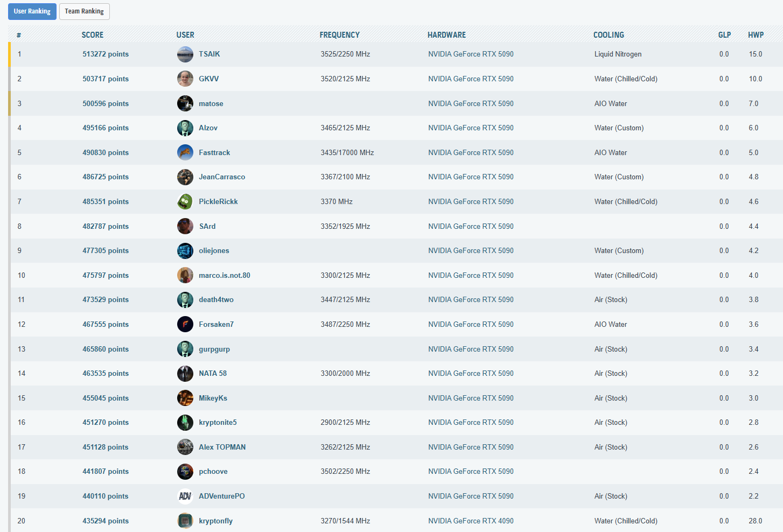Open PickleRickk's green pickle avatar

[185, 201]
